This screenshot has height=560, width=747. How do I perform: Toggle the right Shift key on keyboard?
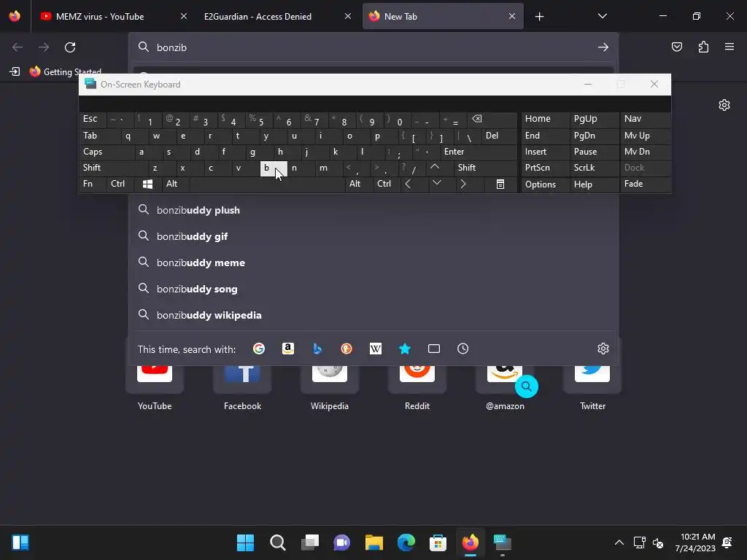[x=486, y=168]
